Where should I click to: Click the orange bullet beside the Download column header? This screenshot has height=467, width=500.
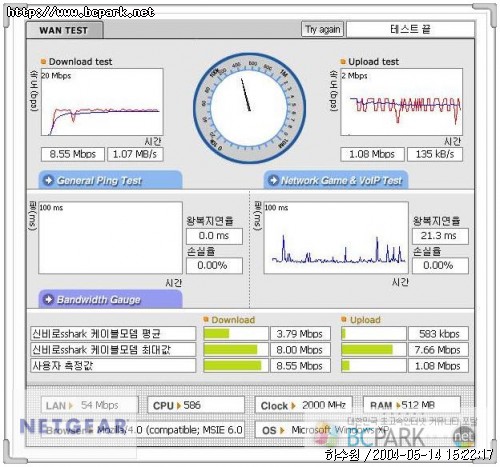tap(206, 319)
